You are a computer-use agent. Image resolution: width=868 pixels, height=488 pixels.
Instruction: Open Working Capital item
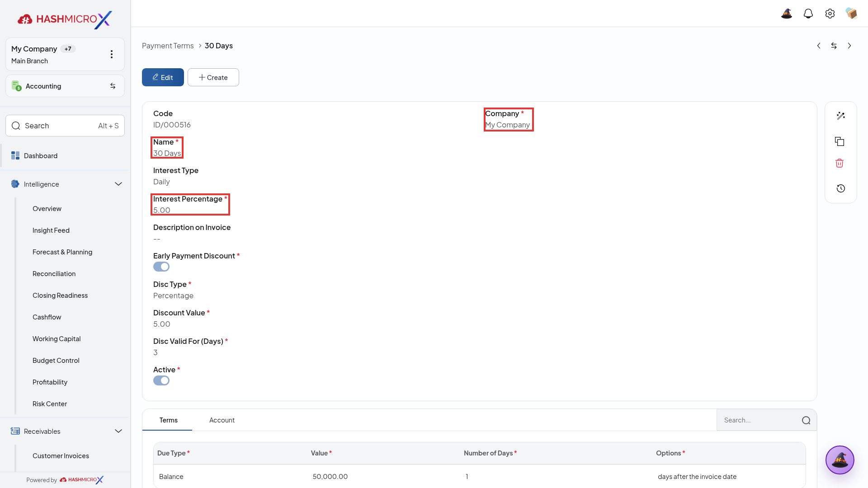click(x=57, y=339)
